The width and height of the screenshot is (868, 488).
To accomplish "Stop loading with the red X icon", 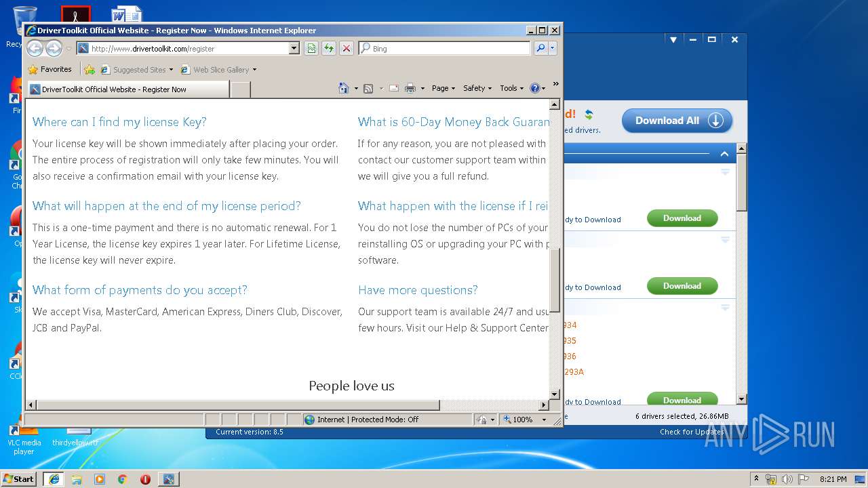I will [347, 48].
